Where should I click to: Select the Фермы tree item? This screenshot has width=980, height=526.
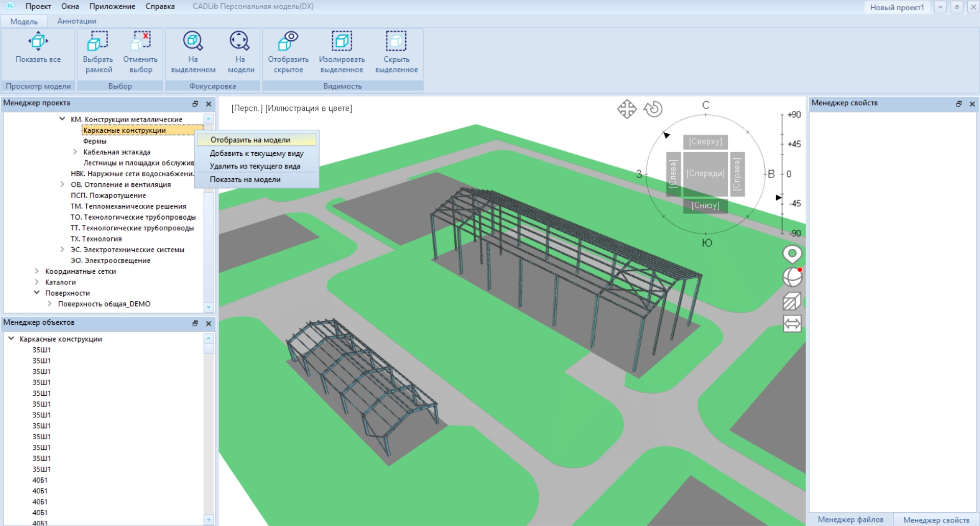pos(95,141)
